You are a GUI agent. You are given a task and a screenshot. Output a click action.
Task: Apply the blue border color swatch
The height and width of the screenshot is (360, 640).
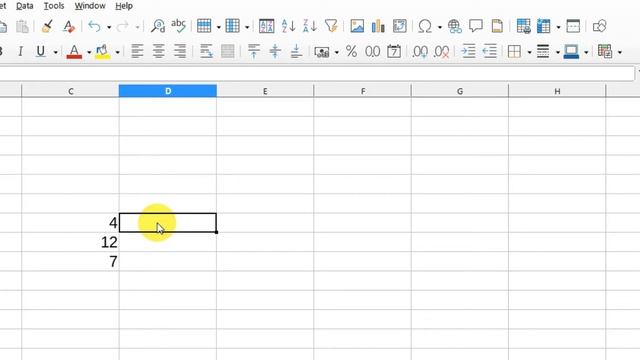pos(571,52)
